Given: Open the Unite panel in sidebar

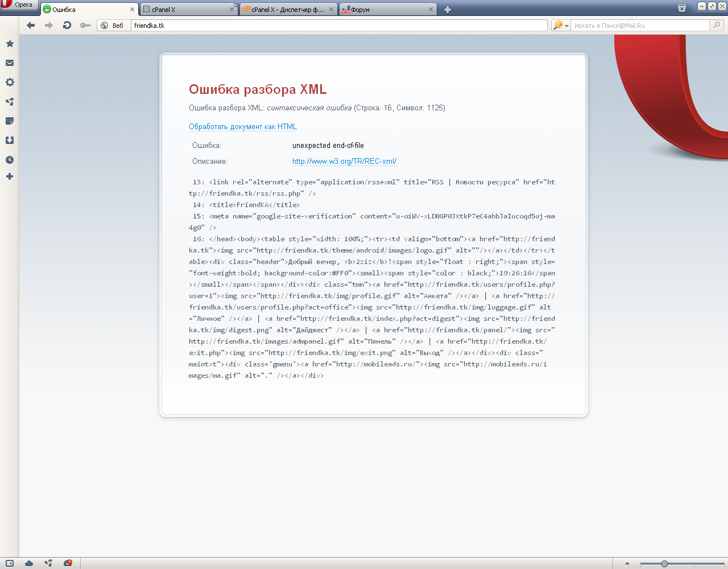Looking at the screenshot, I should 10,102.
